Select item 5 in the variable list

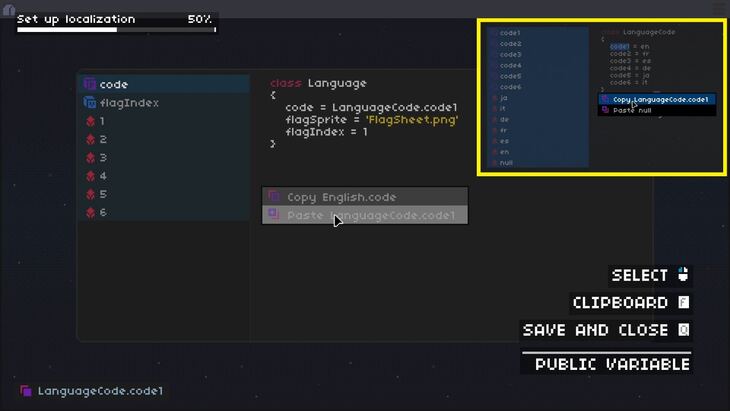click(x=103, y=194)
